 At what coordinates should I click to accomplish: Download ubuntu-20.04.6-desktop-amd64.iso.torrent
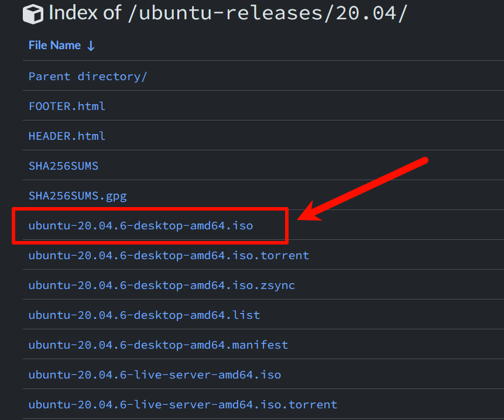(x=169, y=256)
